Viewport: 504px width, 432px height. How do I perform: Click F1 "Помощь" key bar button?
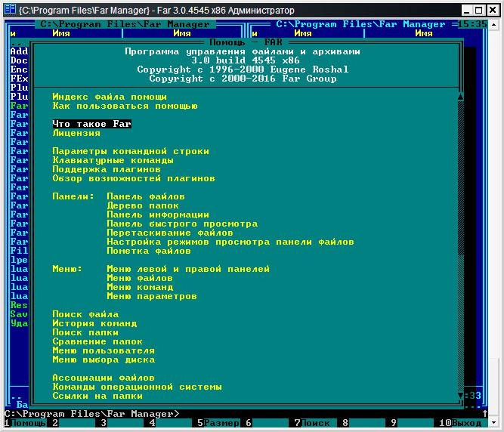25,423
